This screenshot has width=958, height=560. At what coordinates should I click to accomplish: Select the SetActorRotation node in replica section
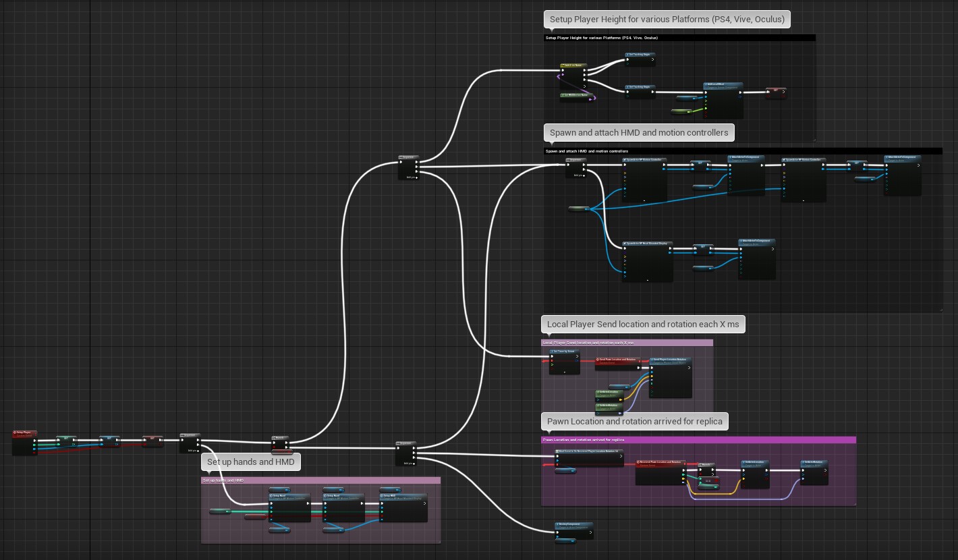(814, 472)
